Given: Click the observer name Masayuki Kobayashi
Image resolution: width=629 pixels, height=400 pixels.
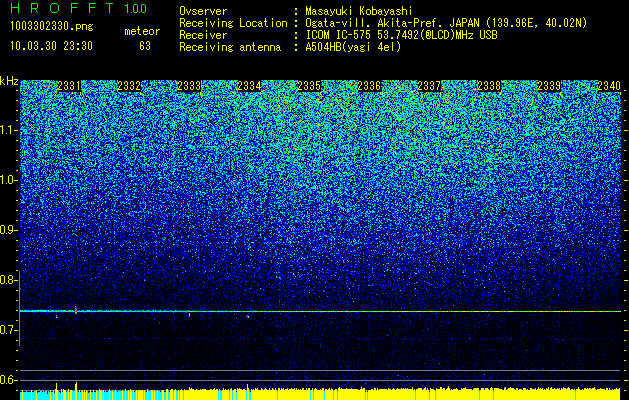Looking at the screenshot, I should point(358,11).
